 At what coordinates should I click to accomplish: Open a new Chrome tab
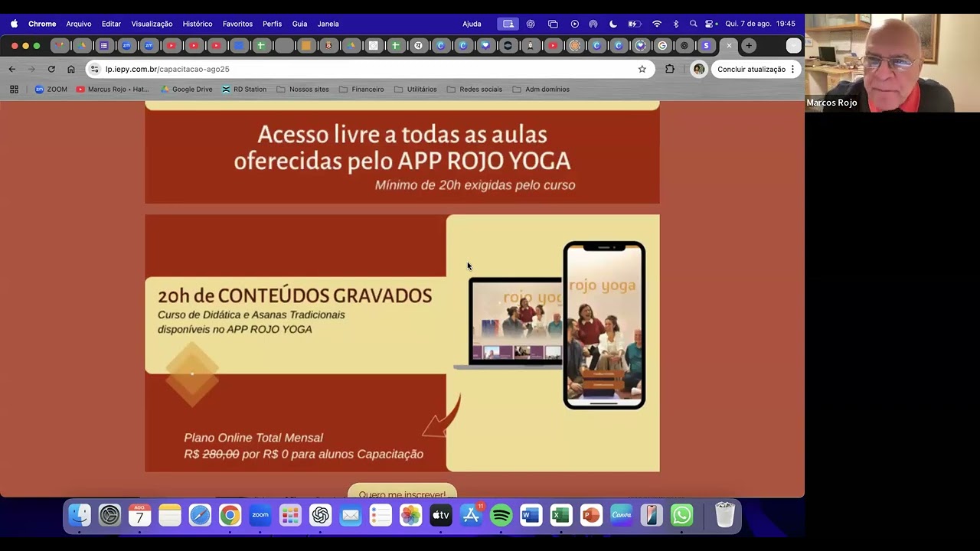pyautogui.click(x=749, y=46)
